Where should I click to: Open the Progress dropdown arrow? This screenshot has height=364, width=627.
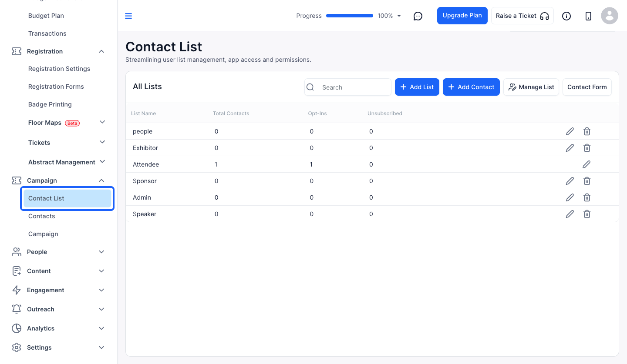click(x=399, y=16)
